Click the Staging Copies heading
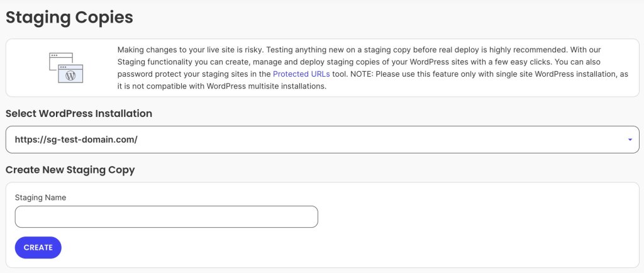Screen dimensions: 644x273 click(x=69, y=18)
